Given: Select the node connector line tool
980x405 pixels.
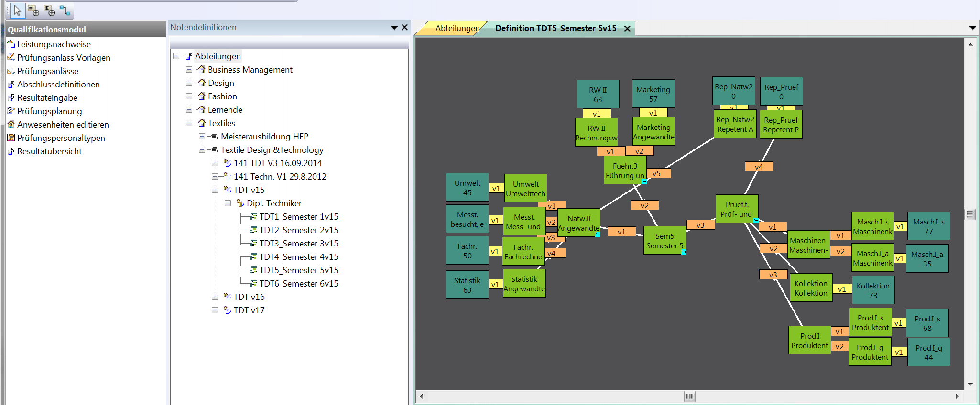Looking at the screenshot, I should click(x=65, y=10).
